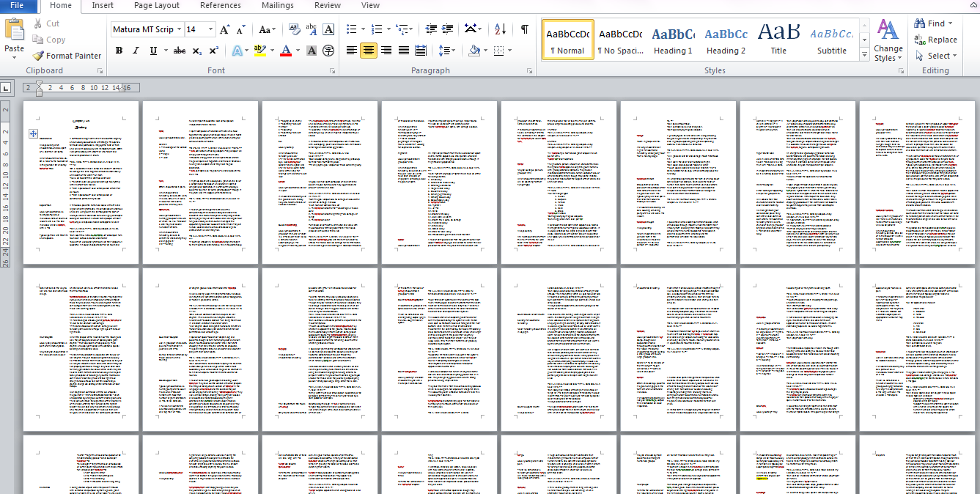Toggle Underline formatting
This screenshot has height=494, width=980.
tap(153, 51)
